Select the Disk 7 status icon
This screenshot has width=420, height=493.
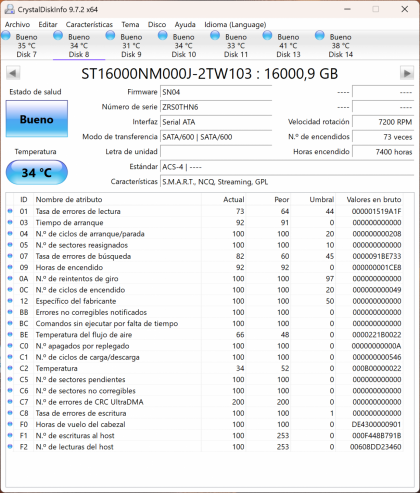(x=6, y=35)
